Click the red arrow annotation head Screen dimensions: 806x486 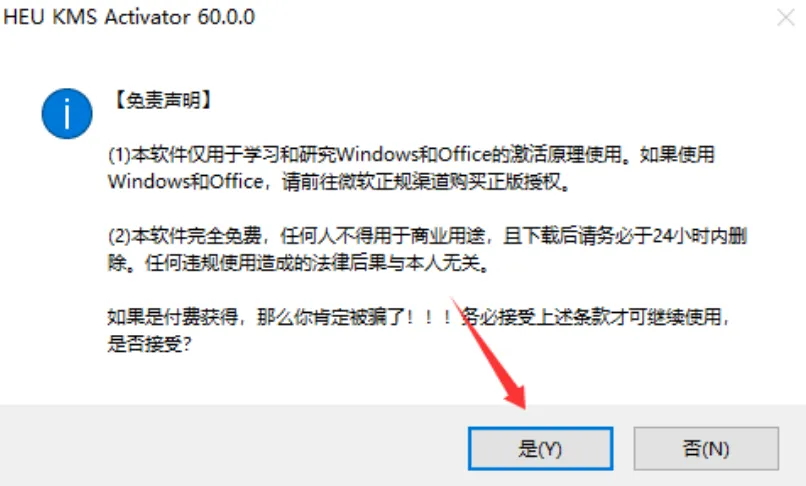click(x=516, y=395)
